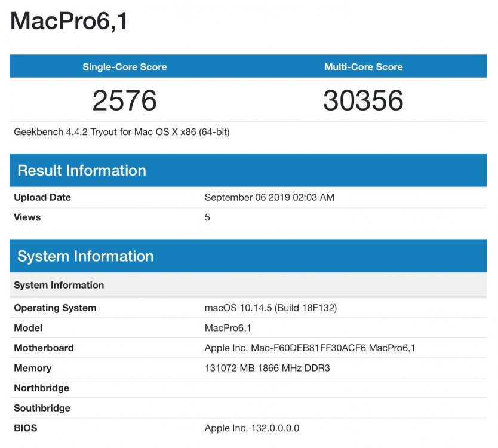Click the Views label

[27, 217]
